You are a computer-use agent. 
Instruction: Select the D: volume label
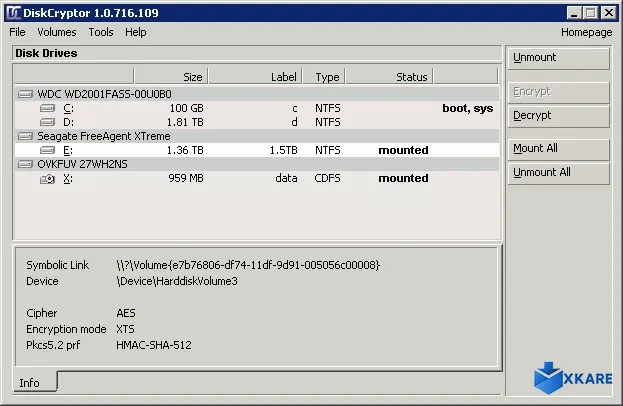tap(68, 122)
